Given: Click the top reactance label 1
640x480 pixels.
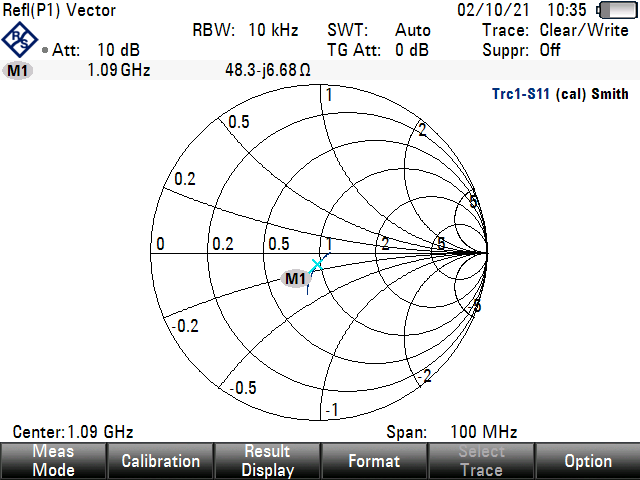Looking at the screenshot, I should click(x=329, y=95).
